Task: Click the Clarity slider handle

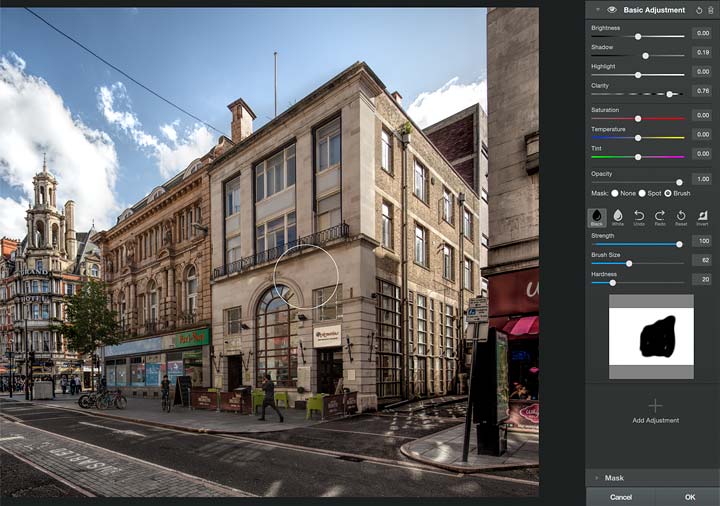Action: point(669,94)
